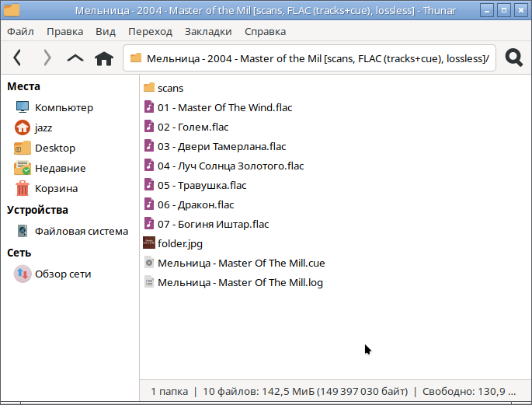Viewport: 532px width, 405px height.
Task: Click the disc icon of the .cue file
Action: [x=149, y=263]
